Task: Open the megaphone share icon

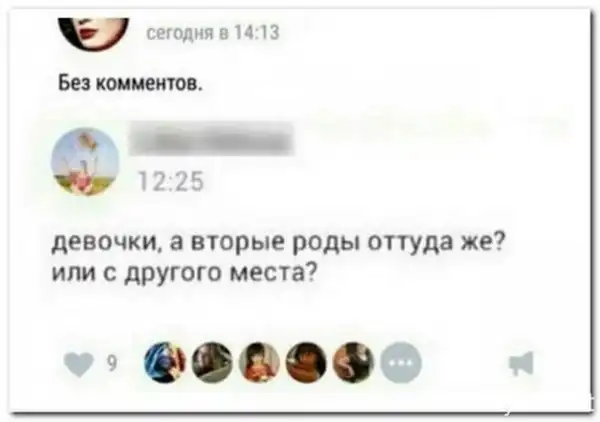Action: click(522, 363)
